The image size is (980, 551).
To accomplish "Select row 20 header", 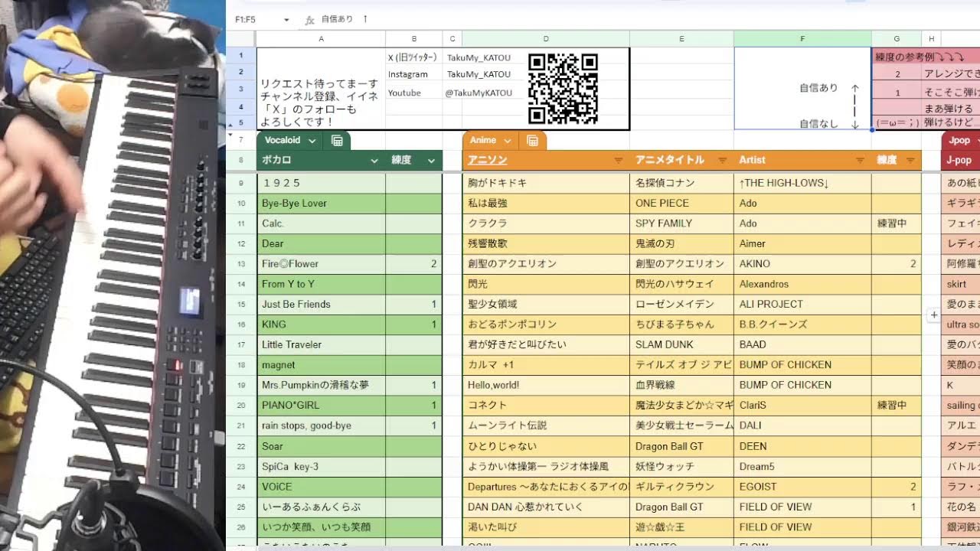I will coord(240,405).
